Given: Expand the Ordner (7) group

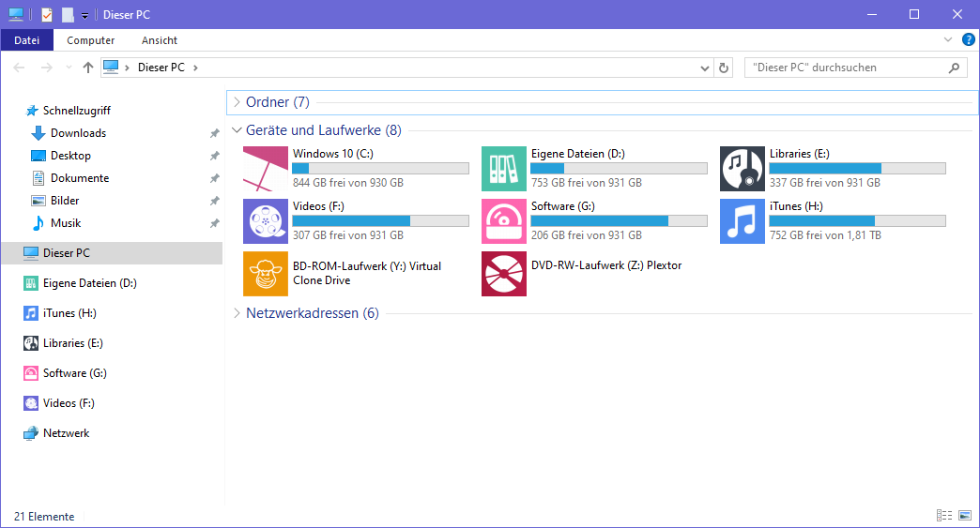Looking at the screenshot, I should tap(237, 102).
